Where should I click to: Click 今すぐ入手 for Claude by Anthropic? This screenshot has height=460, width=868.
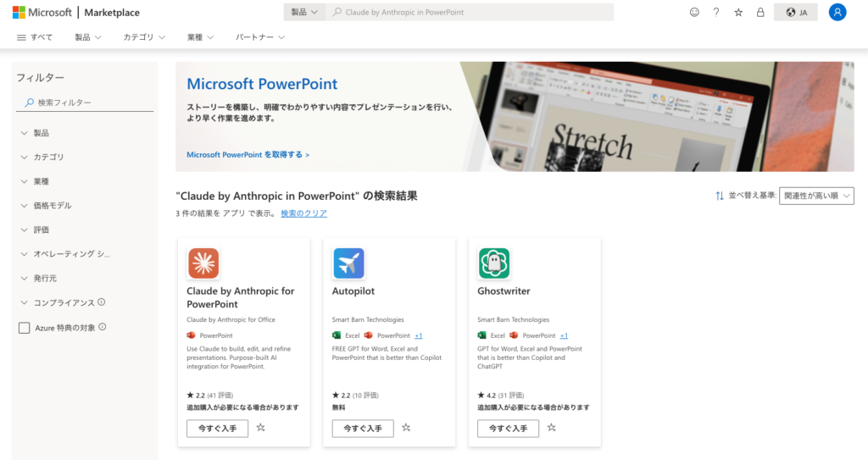coord(218,429)
